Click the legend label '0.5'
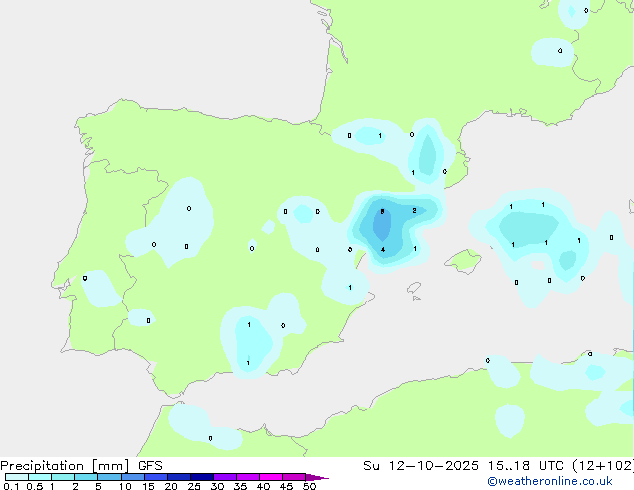The height and width of the screenshot is (490, 634). pyautogui.click(x=34, y=486)
